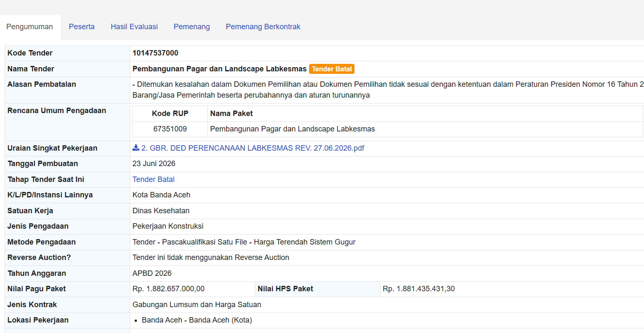The height and width of the screenshot is (333, 644).
Task: Click the orange Tender Batal badge
Action: [x=332, y=69]
